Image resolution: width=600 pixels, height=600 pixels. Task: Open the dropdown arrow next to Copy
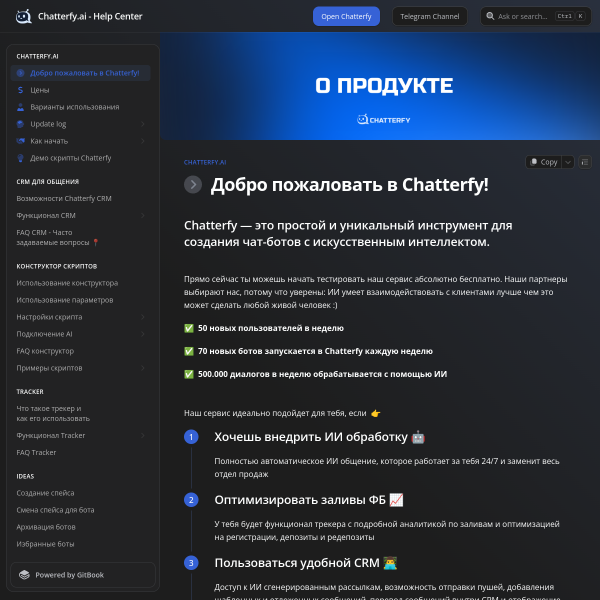[568, 162]
